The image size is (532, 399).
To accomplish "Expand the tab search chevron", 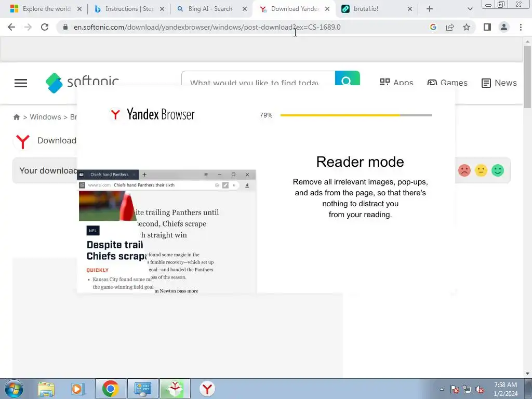I will tap(470, 9).
